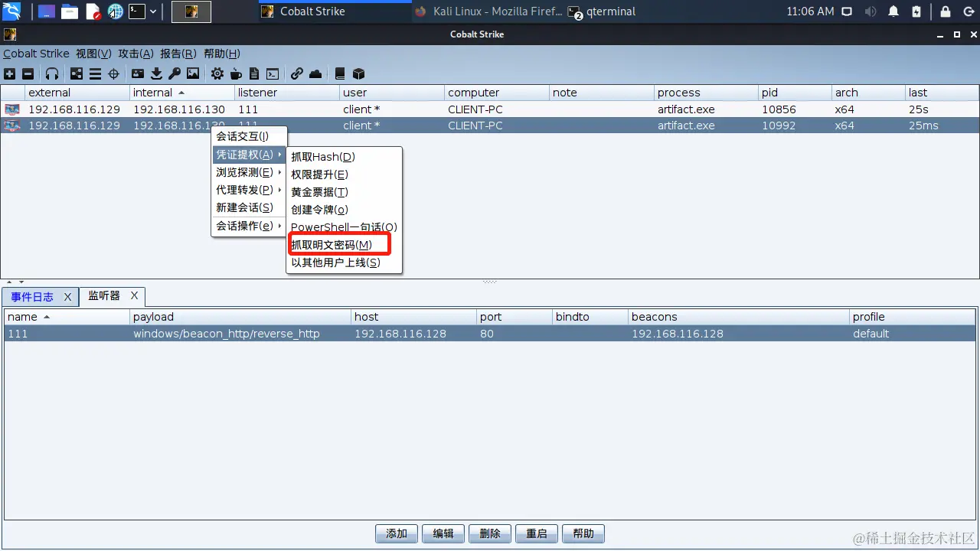Screen dimensions: 980x551
Task: Click the connect to team server plus icon
Action: 9,73
